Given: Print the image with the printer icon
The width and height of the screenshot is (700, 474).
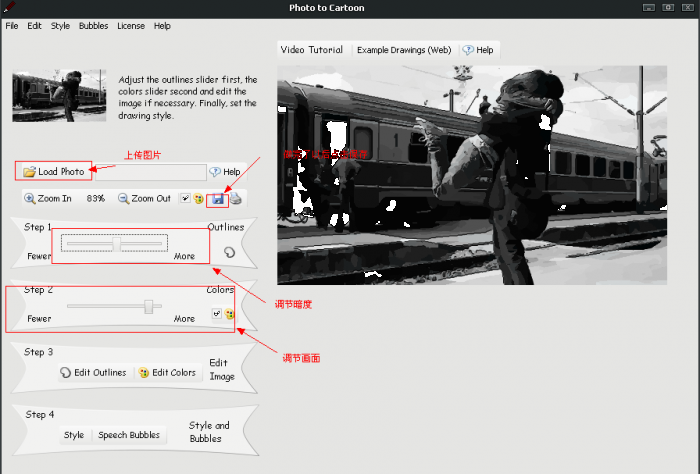Looking at the screenshot, I should pos(236,199).
